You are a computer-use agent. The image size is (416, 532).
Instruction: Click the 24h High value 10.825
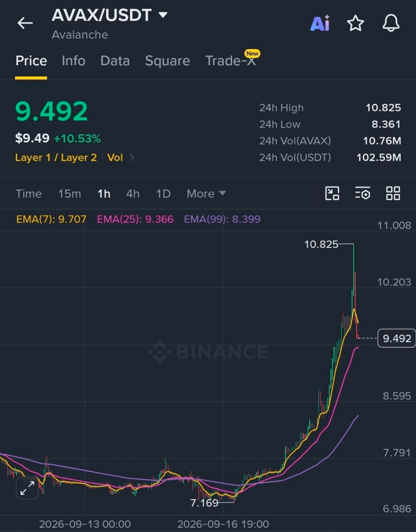[x=383, y=108]
